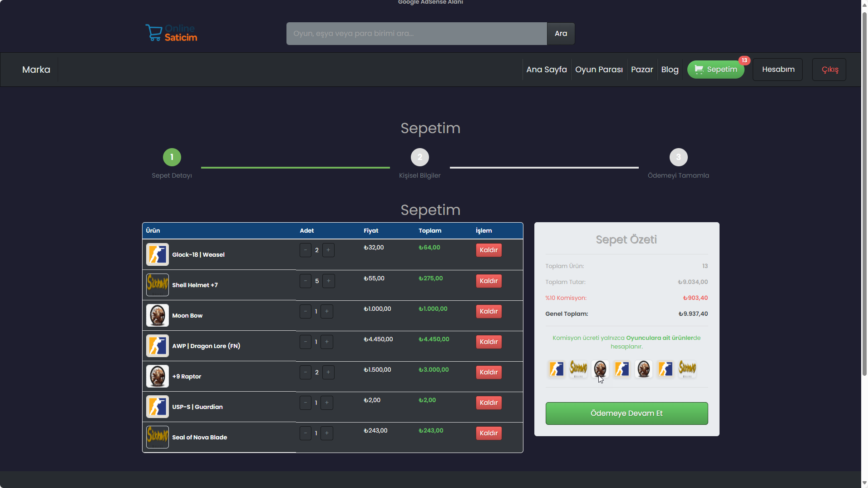This screenshot has height=488, width=868.
Task: Increase +9 Raptor quantity
Action: (328, 372)
